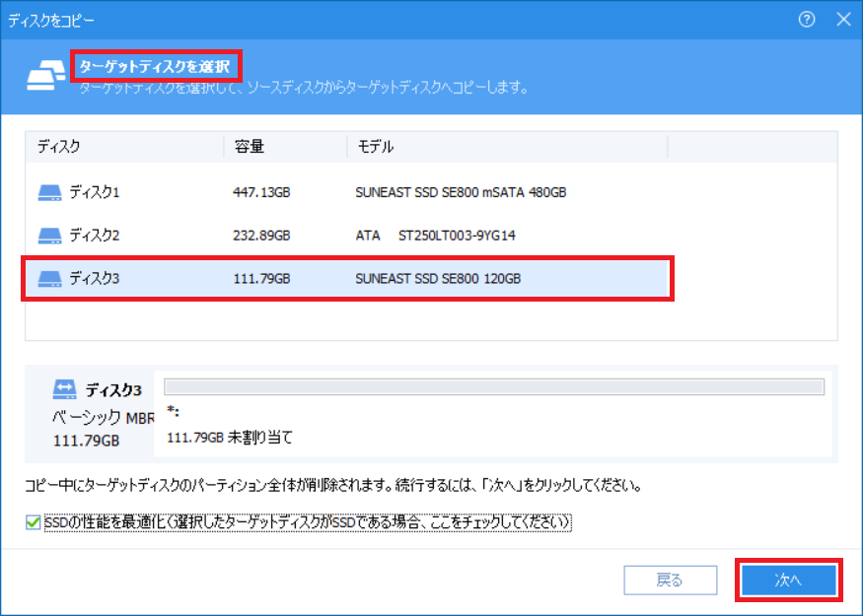Click SUNEAST SSD SE800 mSATA 480GB model

click(461, 192)
